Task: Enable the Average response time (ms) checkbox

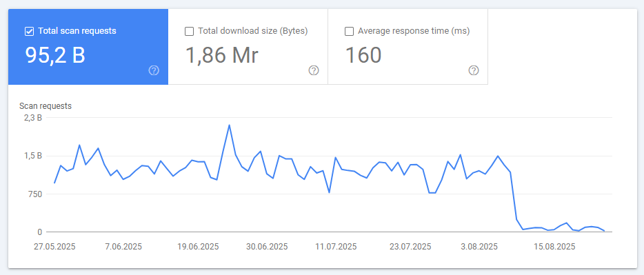Action: 349,31
